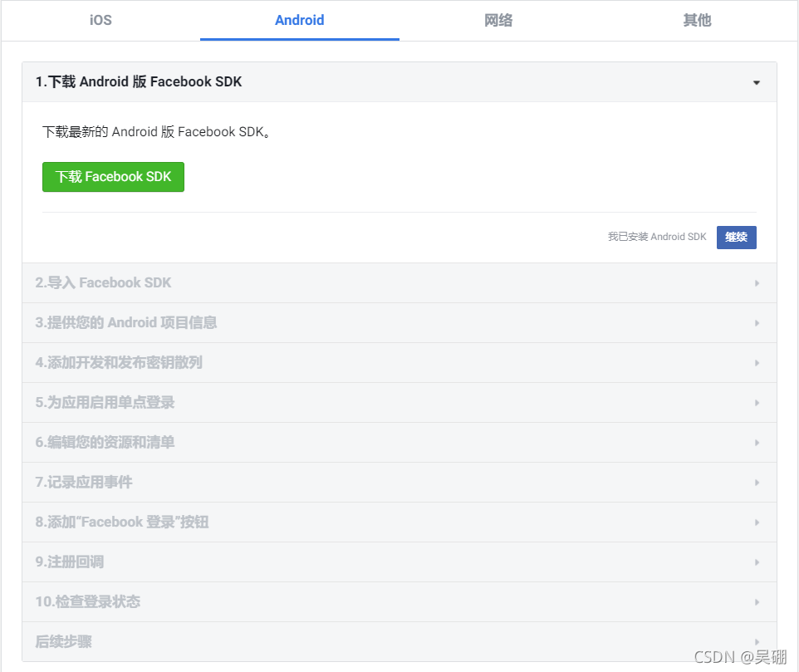799x672 pixels.
Task: Open the 网络 tab
Action: (x=498, y=21)
